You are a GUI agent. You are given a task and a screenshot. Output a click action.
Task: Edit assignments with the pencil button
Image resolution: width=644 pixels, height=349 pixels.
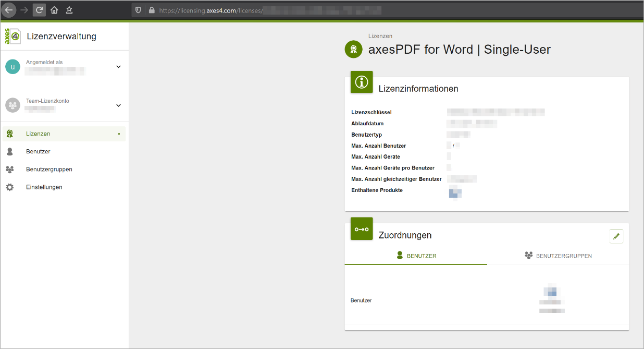[616, 236]
